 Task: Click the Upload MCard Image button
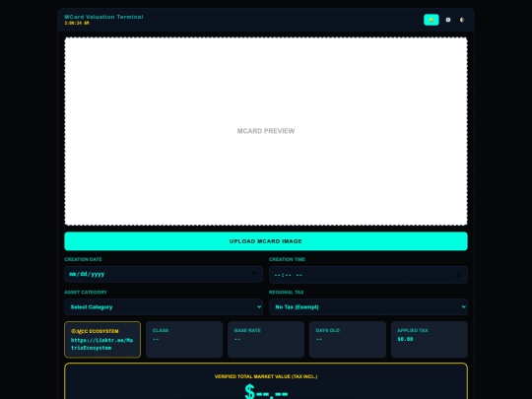click(x=266, y=241)
